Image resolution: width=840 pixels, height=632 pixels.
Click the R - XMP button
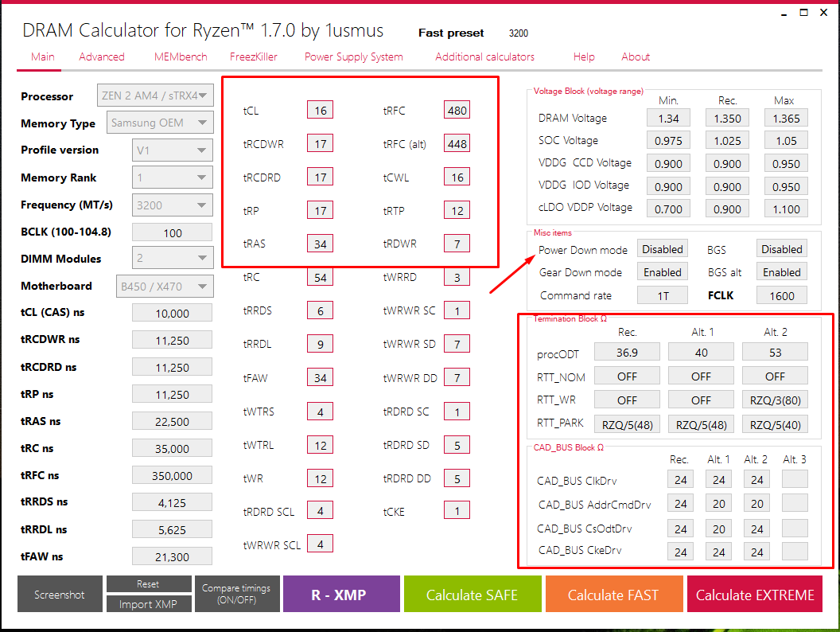[341, 594]
